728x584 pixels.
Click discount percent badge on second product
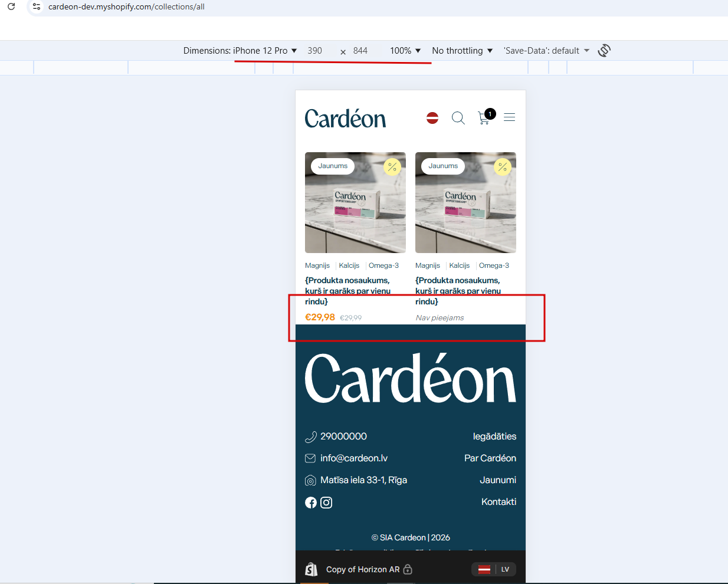pyautogui.click(x=503, y=167)
